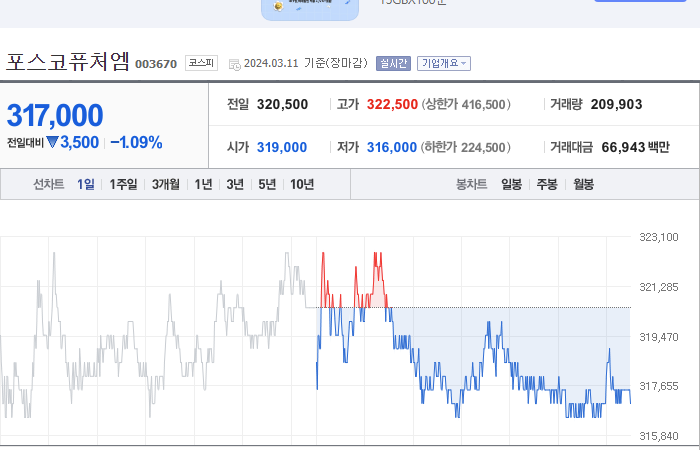Click the 실시간 real-time button
The image size is (700, 450).
[x=393, y=63]
